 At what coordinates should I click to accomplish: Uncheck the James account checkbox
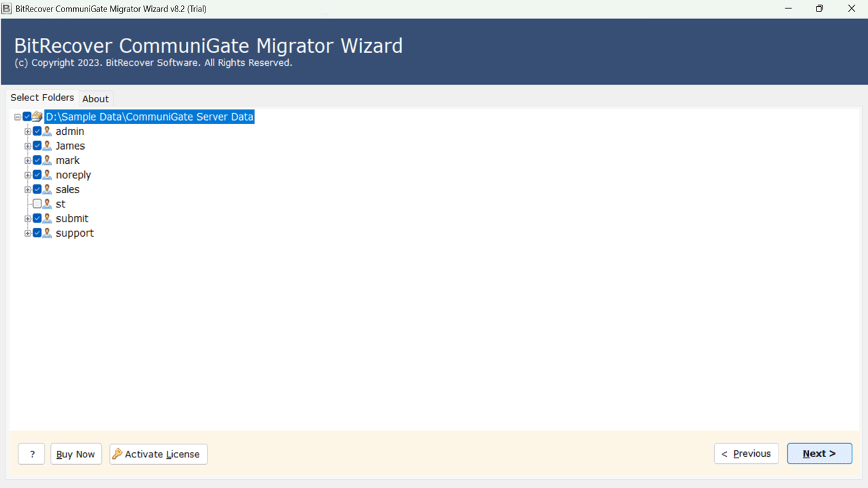[x=37, y=146]
